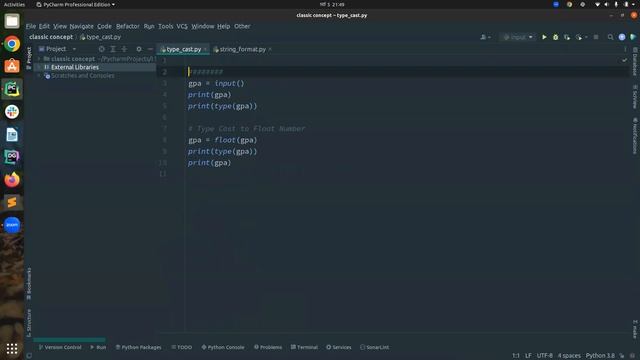Click type_cast.py breadcrumb in navigation bar

point(100,37)
